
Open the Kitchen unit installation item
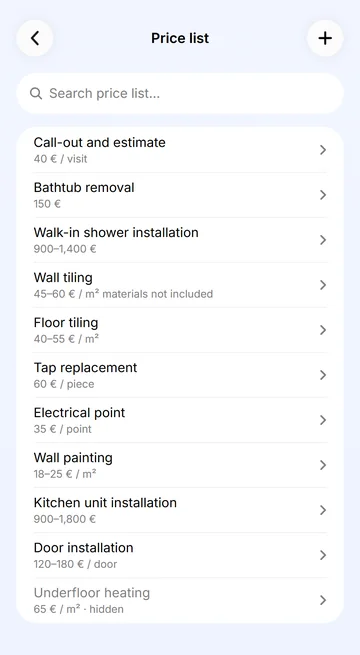(180, 510)
